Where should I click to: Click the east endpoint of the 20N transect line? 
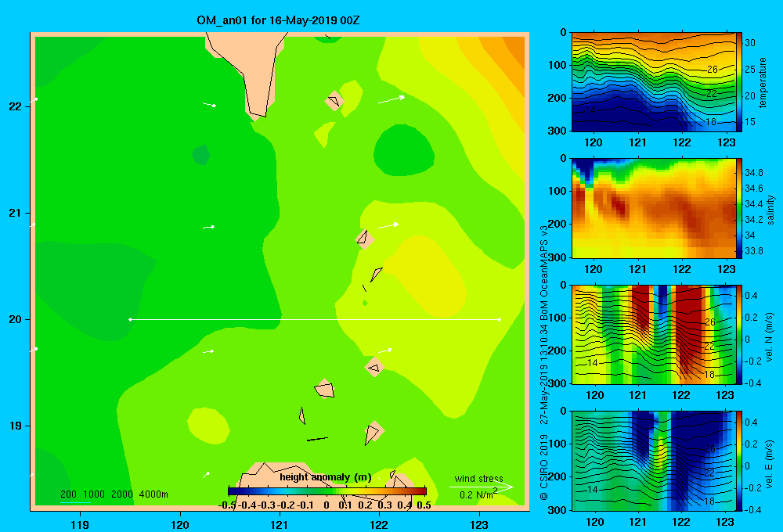click(500, 319)
